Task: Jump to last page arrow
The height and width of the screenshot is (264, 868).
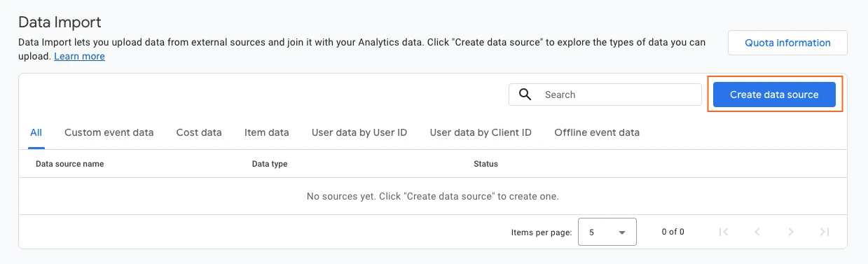Action: 825,232
